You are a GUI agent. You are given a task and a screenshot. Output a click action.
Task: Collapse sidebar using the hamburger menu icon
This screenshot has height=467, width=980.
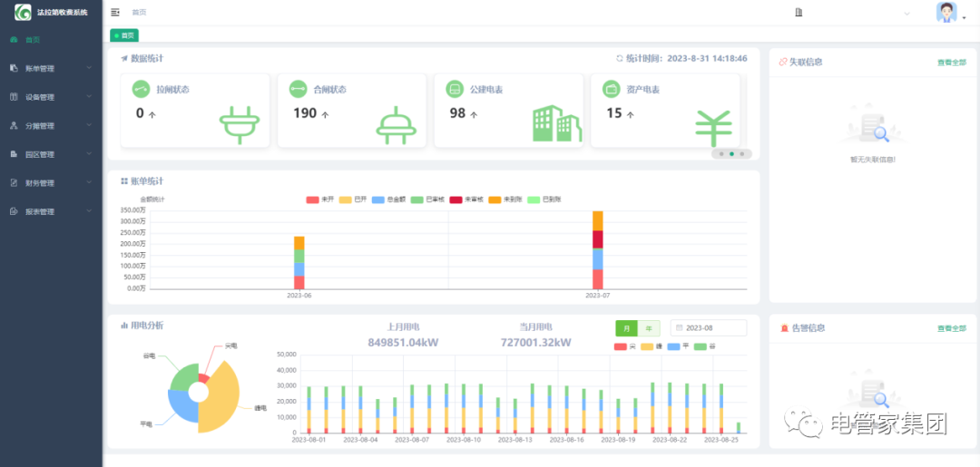point(115,13)
